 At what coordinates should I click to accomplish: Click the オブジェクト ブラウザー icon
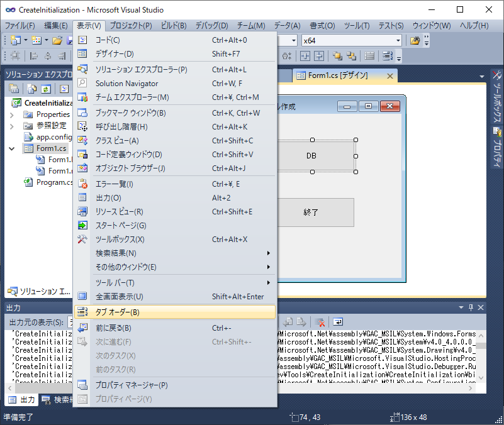pyautogui.click(x=82, y=168)
